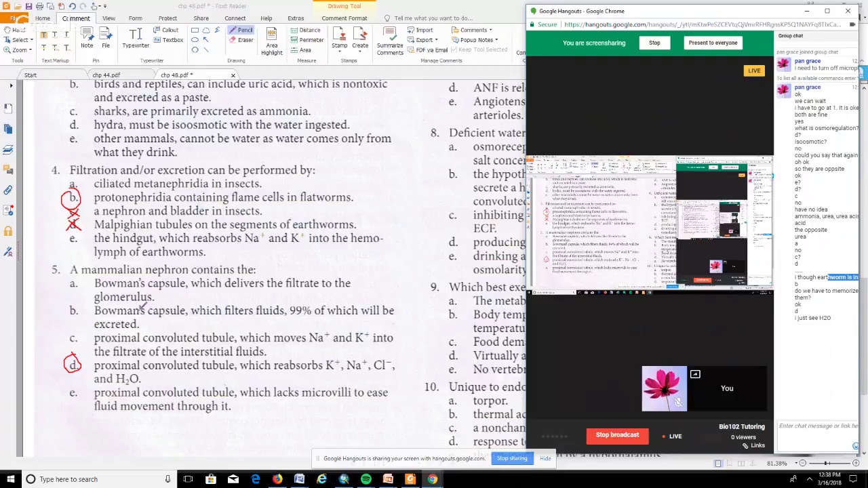Choose the Note pin tool

pyautogui.click(x=87, y=39)
